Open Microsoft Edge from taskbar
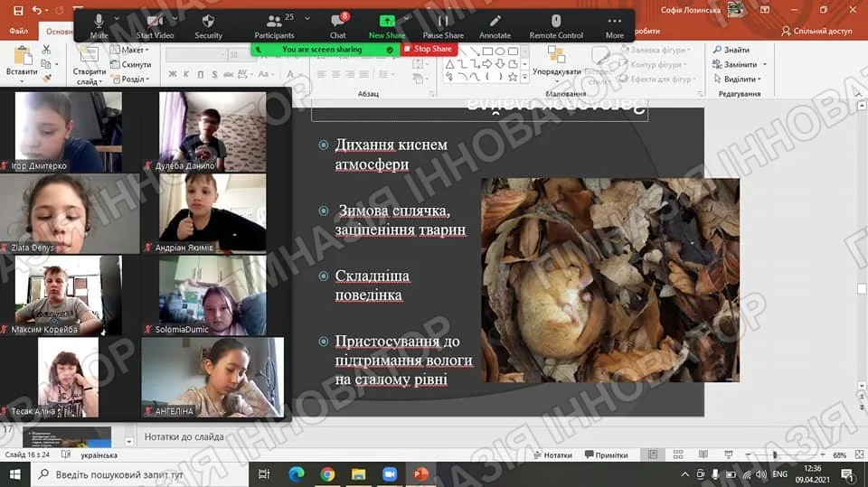This screenshot has height=487, width=868. point(297,474)
